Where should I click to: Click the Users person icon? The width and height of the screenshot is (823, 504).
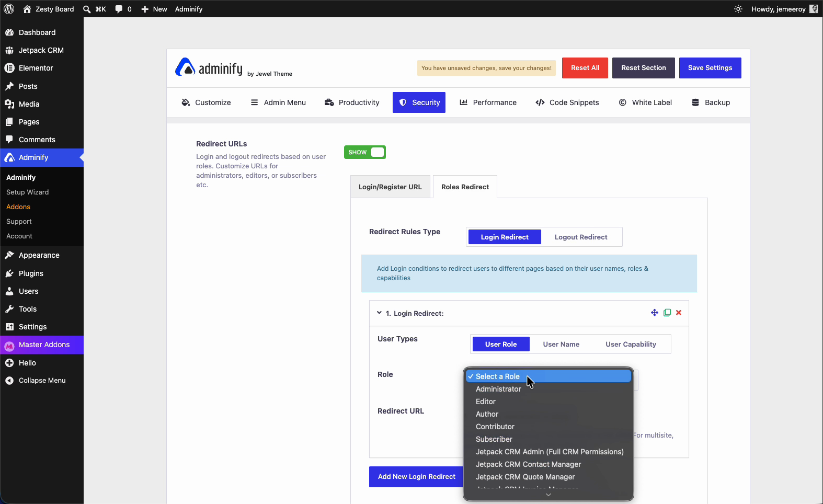(9, 291)
